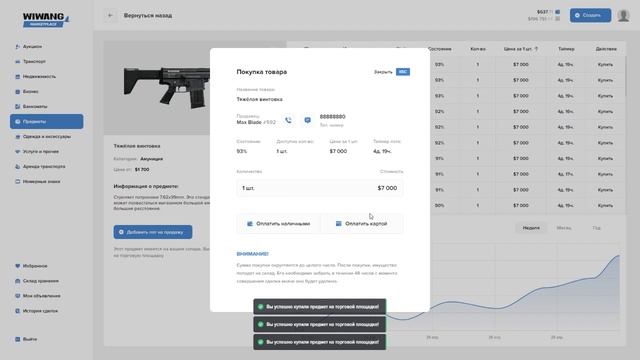This screenshot has width=640, height=360.
Task: Open the Банкоматы section icon in sidebar
Action: (18, 107)
